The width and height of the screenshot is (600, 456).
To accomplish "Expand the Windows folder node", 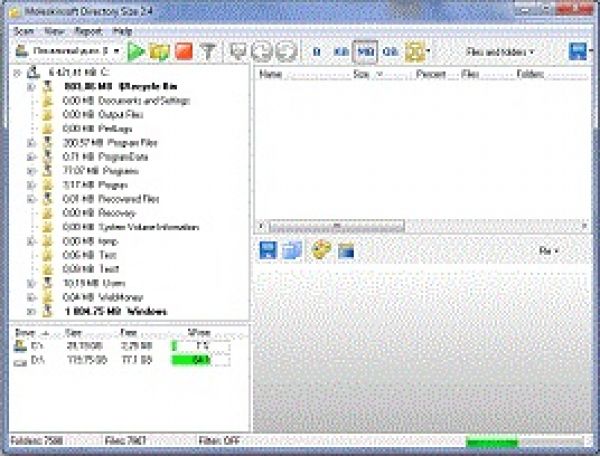I will point(31,312).
